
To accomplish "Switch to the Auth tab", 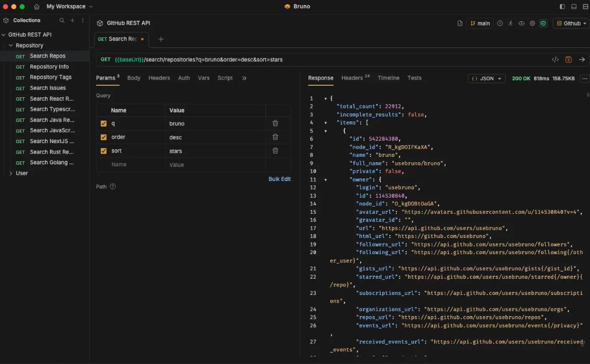I will point(184,78).
